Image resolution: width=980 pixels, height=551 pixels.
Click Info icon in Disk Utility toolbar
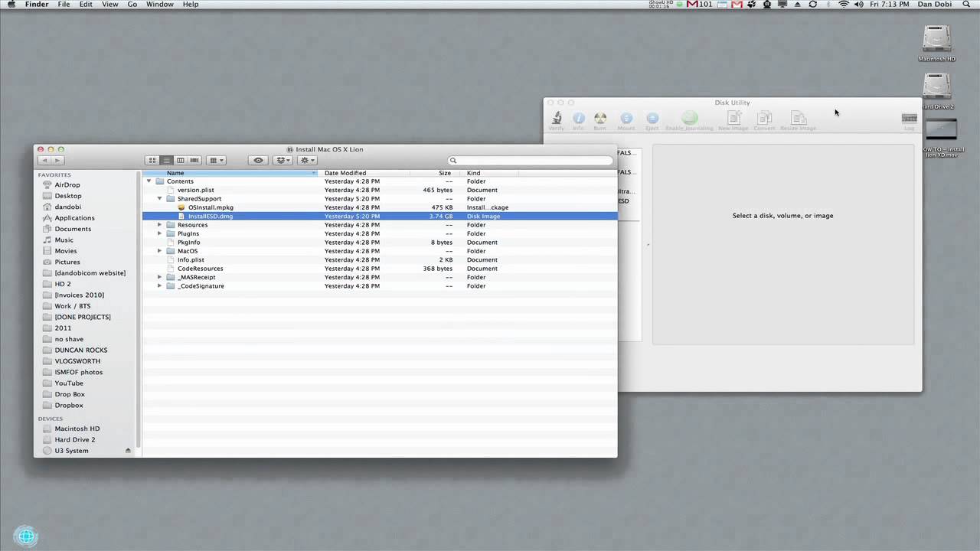579,118
